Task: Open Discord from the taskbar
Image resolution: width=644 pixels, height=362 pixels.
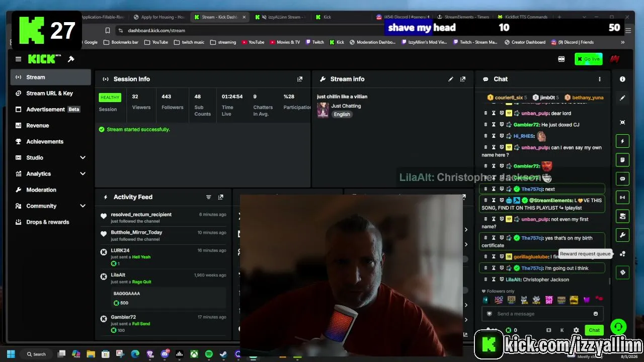Action: coord(165,354)
